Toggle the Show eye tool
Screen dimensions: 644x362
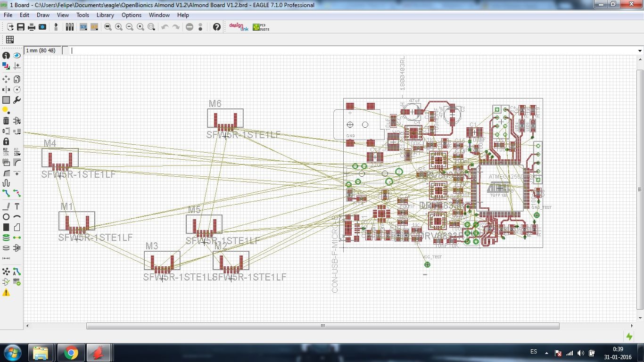pos(17,55)
